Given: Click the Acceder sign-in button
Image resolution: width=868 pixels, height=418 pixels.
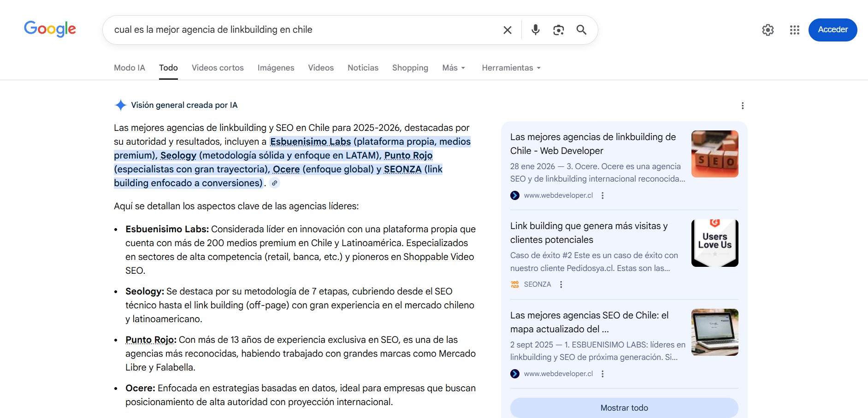Looking at the screenshot, I should pyautogui.click(x=833, y=29).
